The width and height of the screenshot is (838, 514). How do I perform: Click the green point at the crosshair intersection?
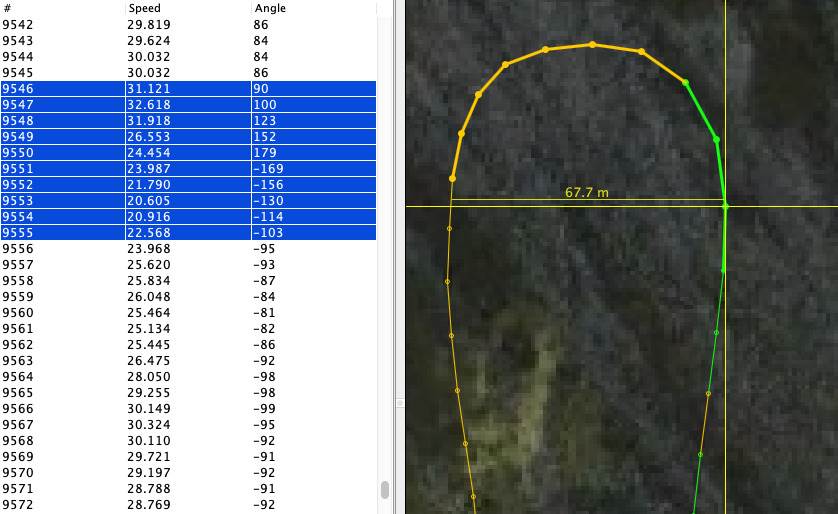point(725,206)
